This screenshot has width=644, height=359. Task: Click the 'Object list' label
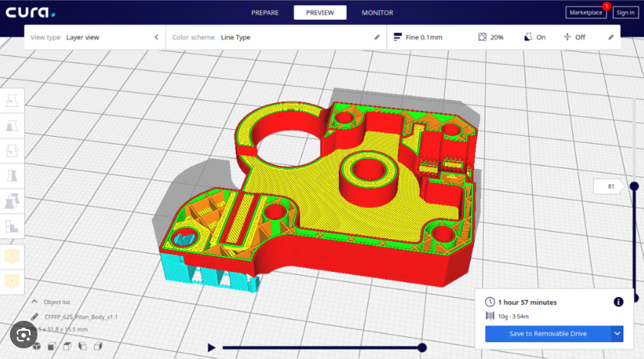(56, 302)
